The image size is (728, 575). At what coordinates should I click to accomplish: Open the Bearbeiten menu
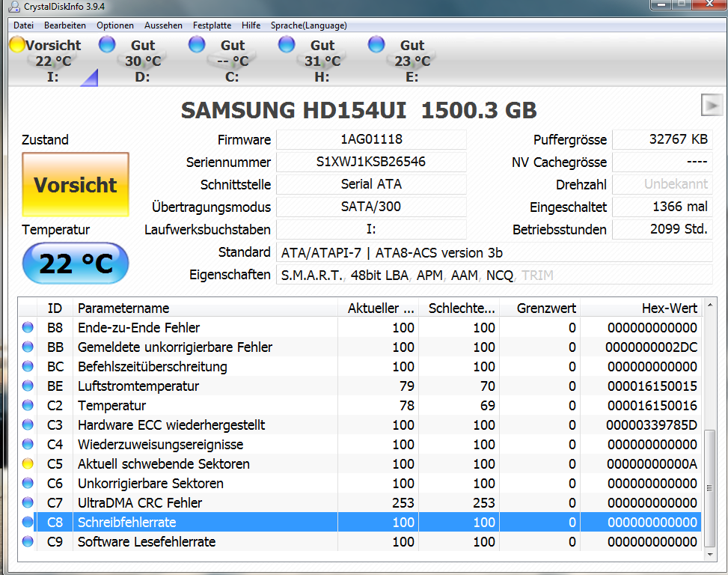click(x=65, y=25)
